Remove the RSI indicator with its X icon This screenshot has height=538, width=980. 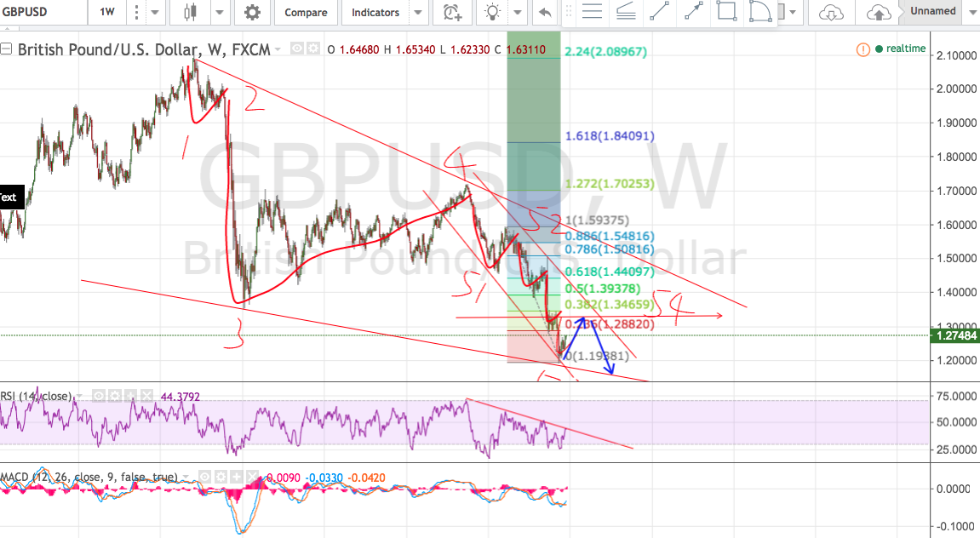[x=146, y=396]
